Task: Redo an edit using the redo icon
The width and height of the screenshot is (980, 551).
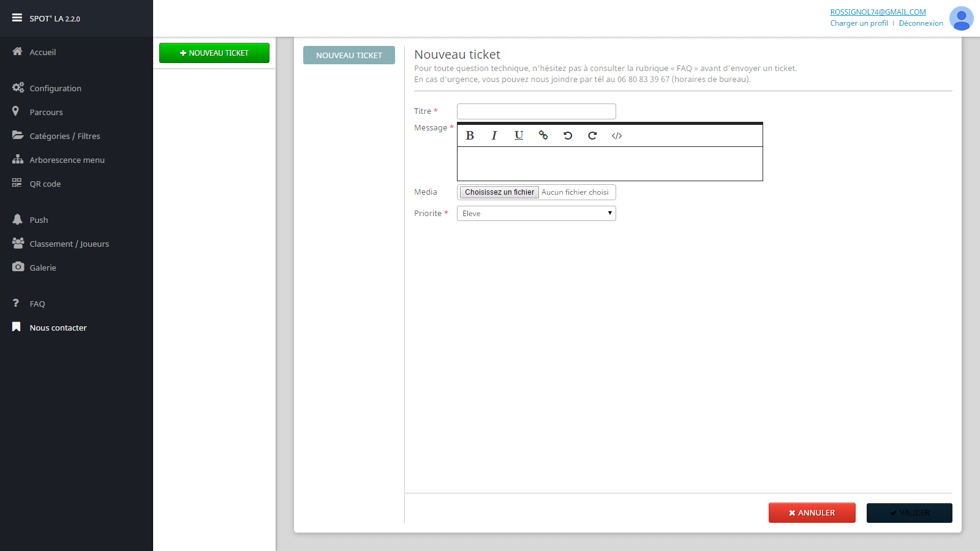Action: (x=592, y=135)
